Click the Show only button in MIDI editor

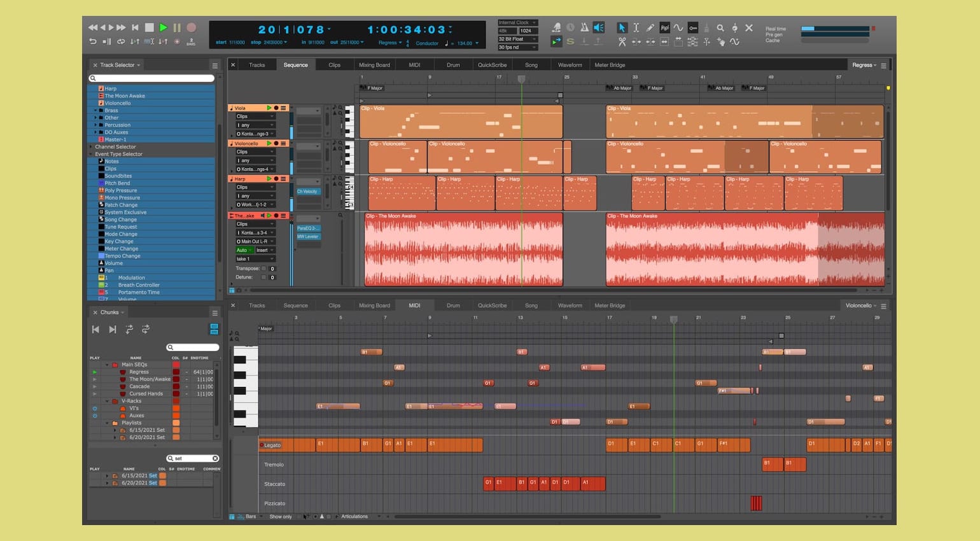point(281,517)
